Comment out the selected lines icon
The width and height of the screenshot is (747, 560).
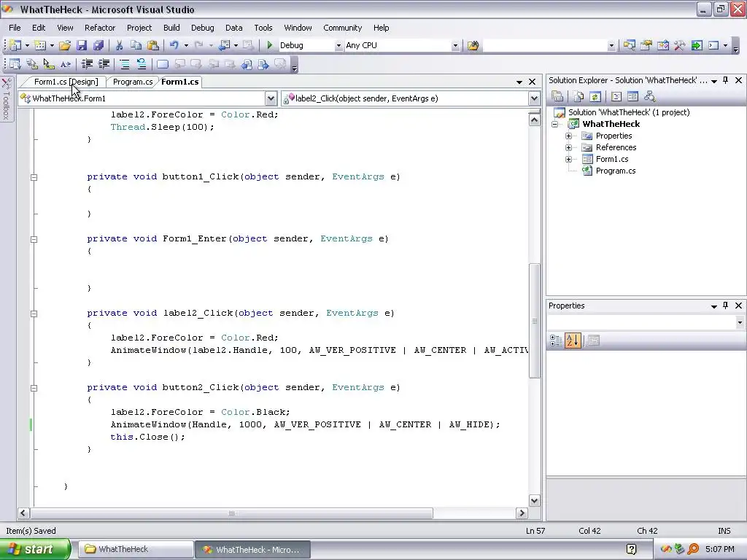click(124, 64)
